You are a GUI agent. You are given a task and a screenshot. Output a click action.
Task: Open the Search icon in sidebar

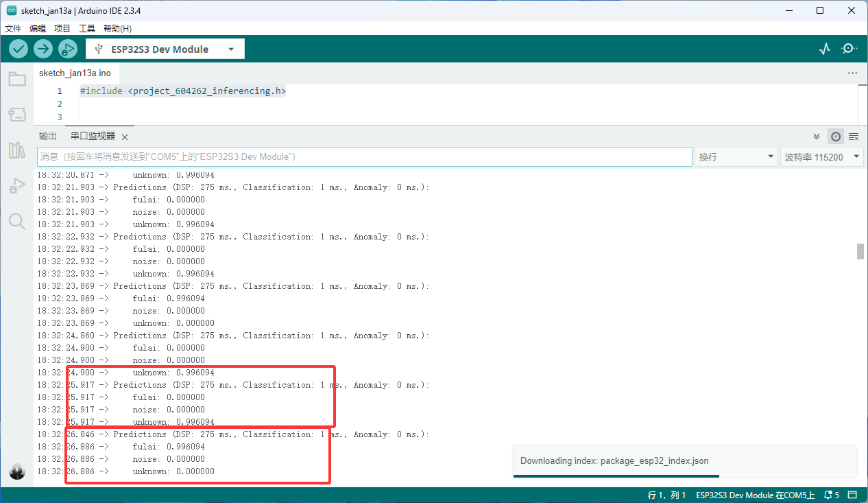17,220
